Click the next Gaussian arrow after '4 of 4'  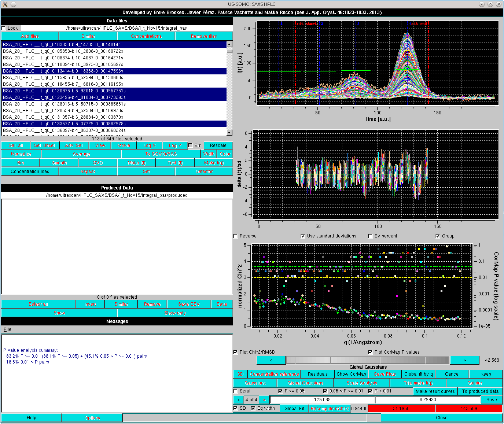(264, 400)
